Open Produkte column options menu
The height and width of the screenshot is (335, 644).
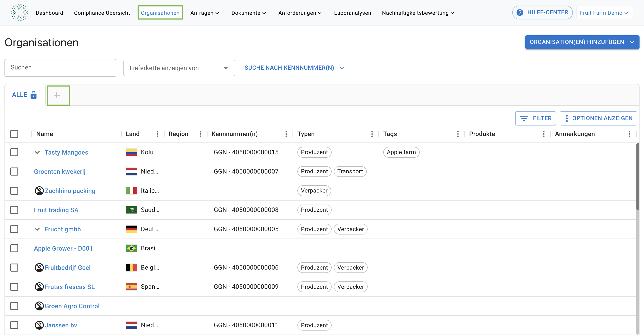(544, 134)
